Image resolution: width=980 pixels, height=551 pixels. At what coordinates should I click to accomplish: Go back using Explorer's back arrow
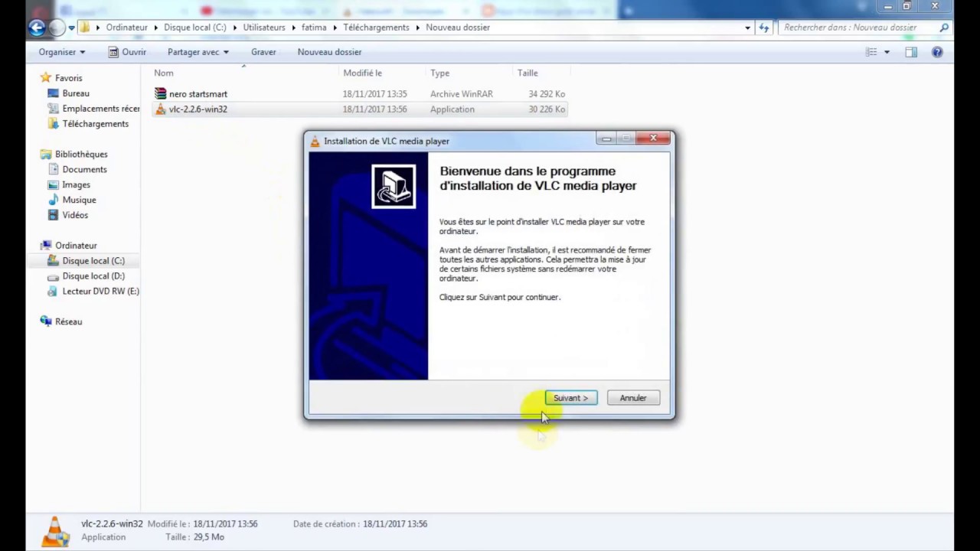[x=36, y=28]
